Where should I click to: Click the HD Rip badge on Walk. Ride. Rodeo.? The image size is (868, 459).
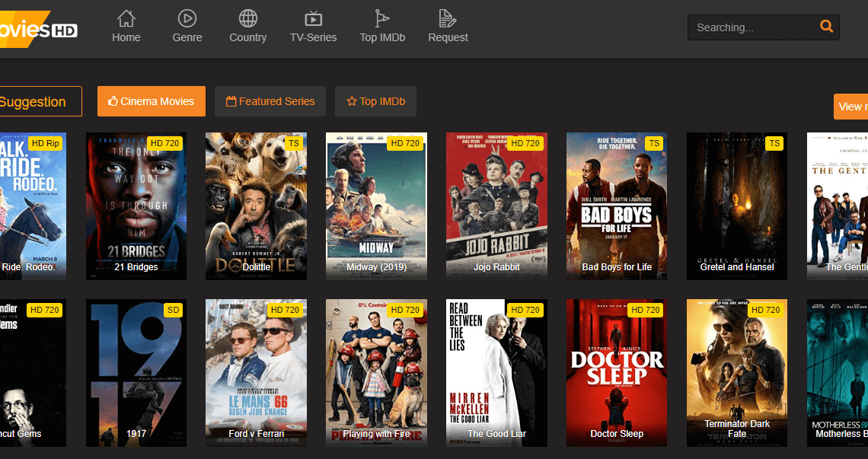pos(46,143)
